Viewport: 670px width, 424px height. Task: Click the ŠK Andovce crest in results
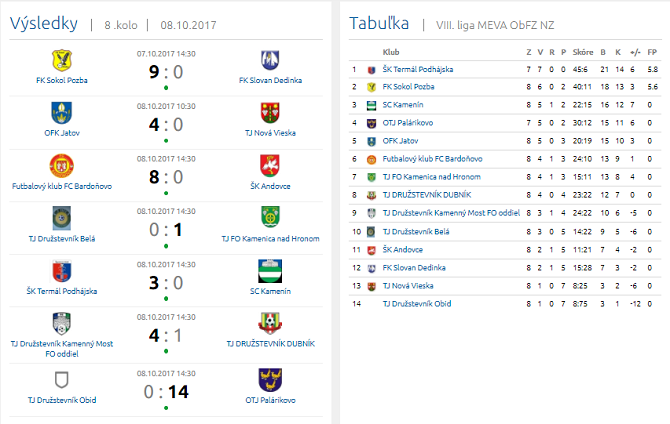click(271, 164)
